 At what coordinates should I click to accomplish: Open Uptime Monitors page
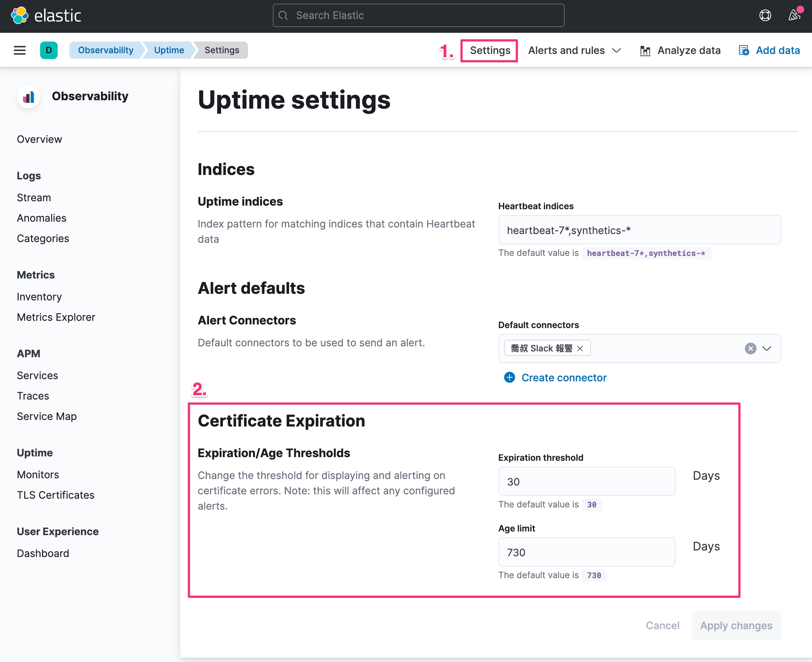[x=38, y=474]
